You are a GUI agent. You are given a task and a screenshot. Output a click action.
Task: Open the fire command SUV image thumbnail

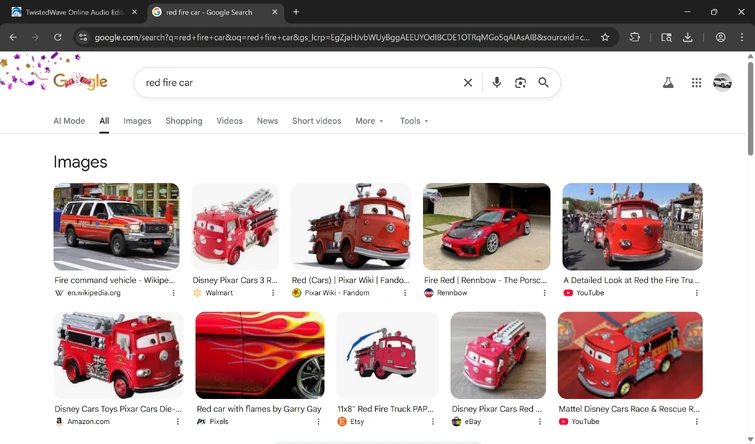tap(116, 226)
